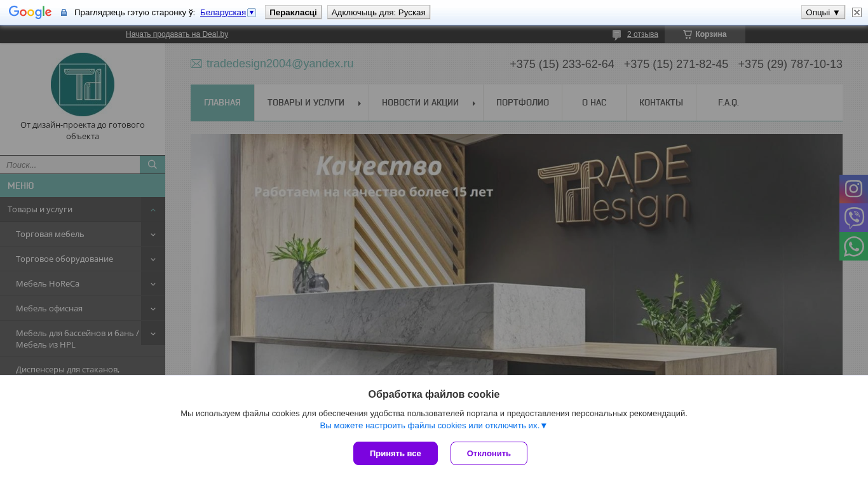Viewport: 868px width, 488px height.
Task: Open the Viber contact icon
Action: pyautogui.click(x=853, y=217)
